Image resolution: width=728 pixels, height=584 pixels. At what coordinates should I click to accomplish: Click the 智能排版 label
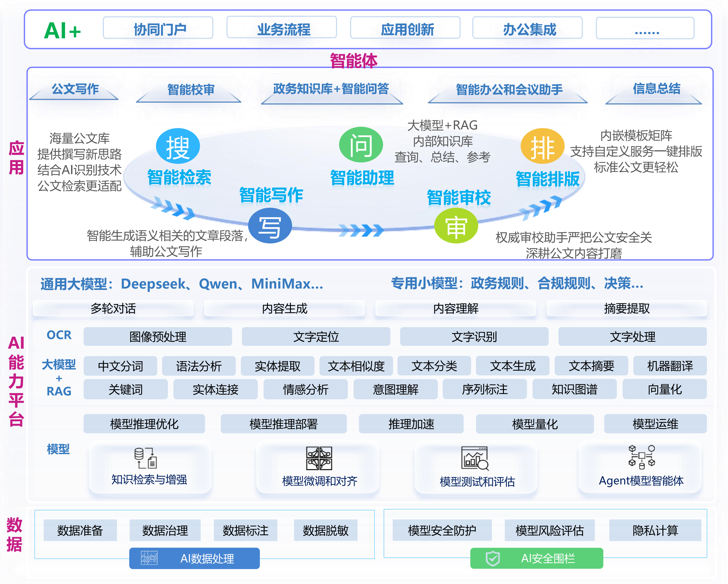pos(548,179)
